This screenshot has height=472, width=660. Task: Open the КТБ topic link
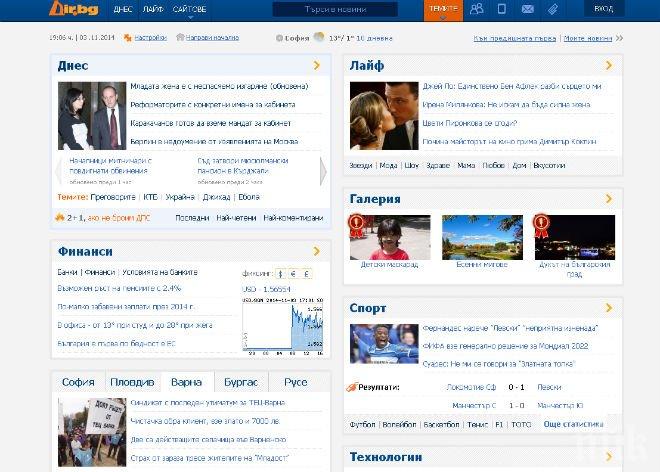tap(150, 197)
